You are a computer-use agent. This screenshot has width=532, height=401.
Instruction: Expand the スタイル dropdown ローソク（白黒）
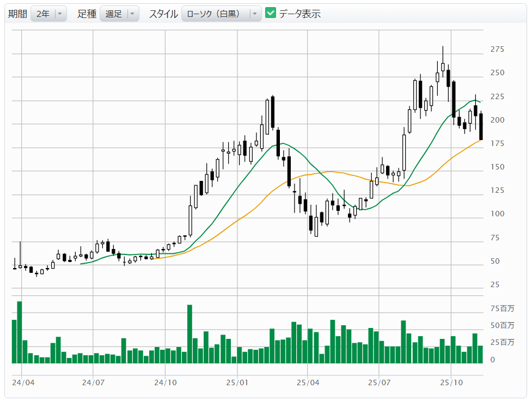(x=221, y=14)
